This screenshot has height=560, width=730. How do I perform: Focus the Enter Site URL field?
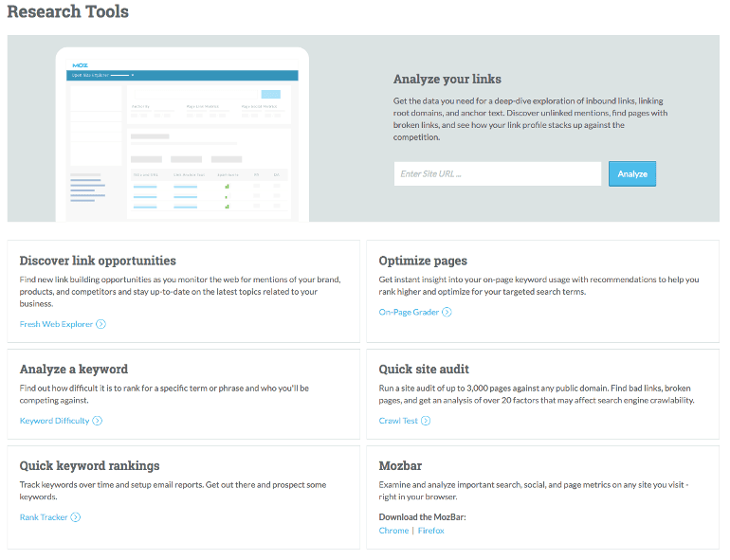pyautogui.click(x=498, y=173)
